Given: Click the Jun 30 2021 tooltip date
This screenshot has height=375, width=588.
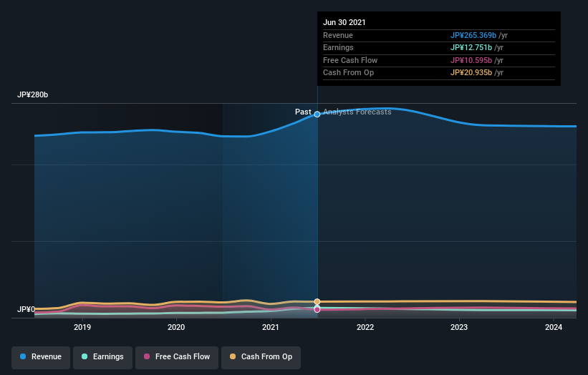Looking at the screenshot, I should [x=344, y=22].
